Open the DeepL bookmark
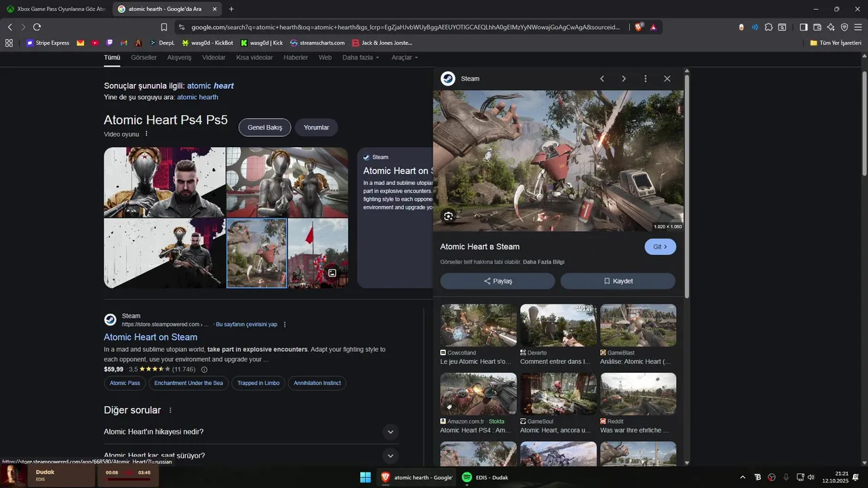The width and height of the screenshot is (868, 488). tap(161, 43)
